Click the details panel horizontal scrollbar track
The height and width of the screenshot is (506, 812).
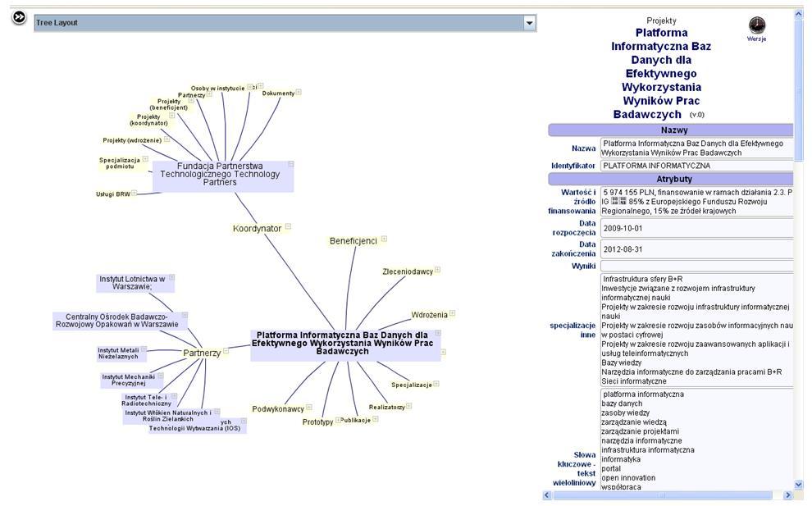pyautogui.click(x=668, y=495)
